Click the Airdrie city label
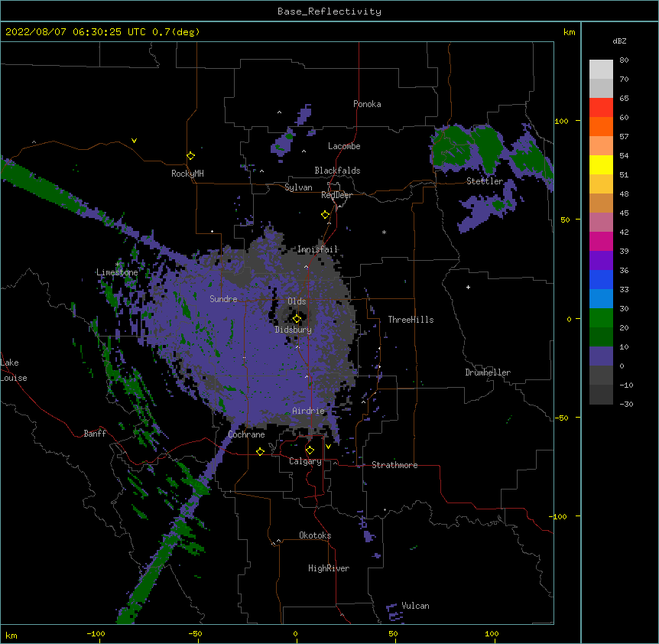The image size is (659, 644). [308, 411]
